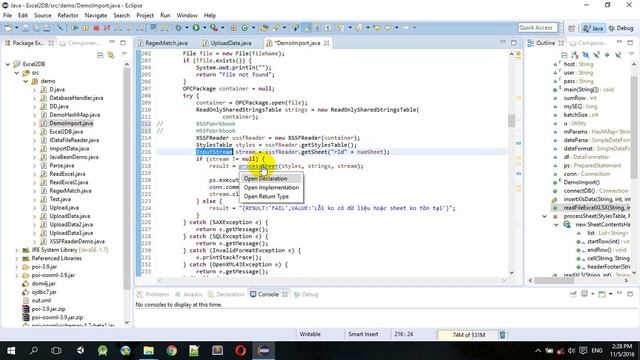Toggle Mark Occurrences in toolbar
The height and width of the screenshot is (360, 640).
coord(307,28)
